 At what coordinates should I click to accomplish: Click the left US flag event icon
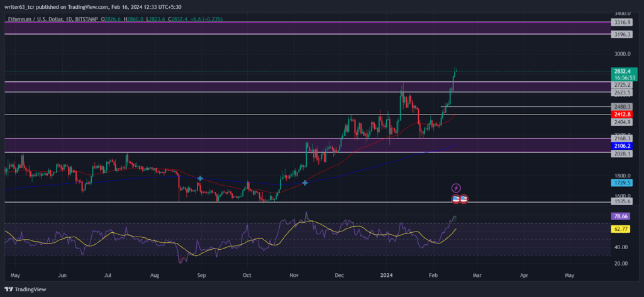click(456, 199)
